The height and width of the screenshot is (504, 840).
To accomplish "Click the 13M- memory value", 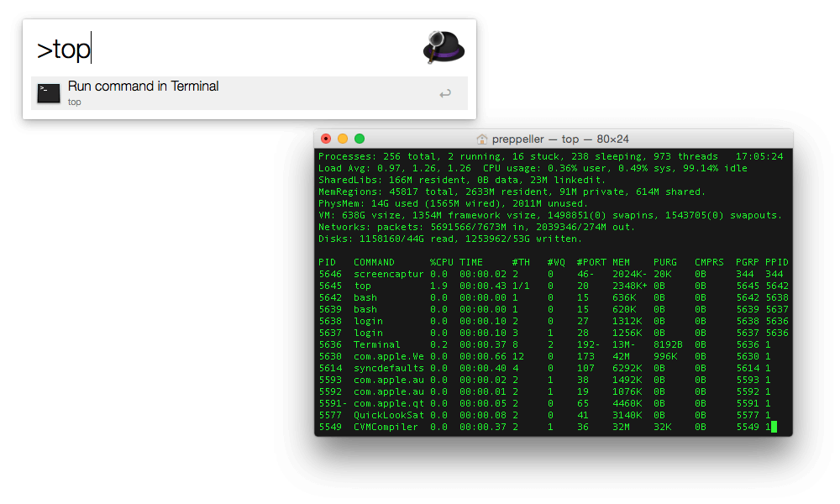I will 624,345.
